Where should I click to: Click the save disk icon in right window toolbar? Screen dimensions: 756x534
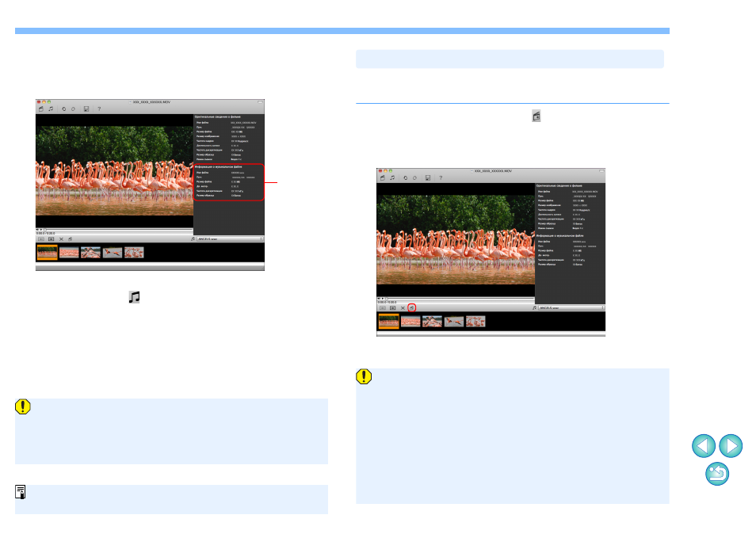point(428,177)
